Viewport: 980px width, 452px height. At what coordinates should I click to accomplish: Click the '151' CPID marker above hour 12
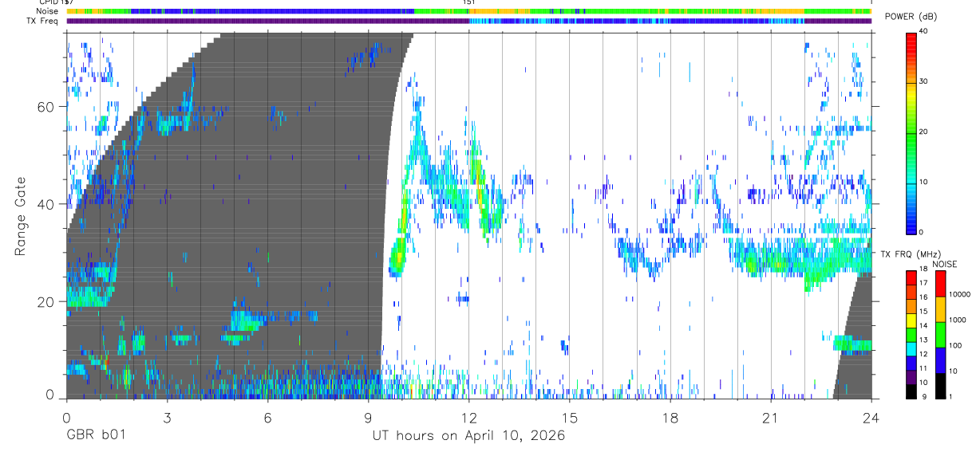[469, 2]
